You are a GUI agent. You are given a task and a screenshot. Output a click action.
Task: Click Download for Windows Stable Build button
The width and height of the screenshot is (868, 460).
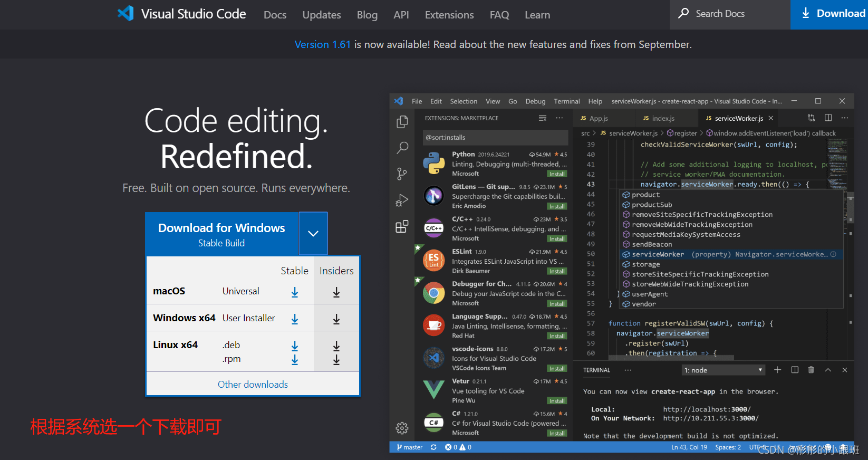[222, 234]
